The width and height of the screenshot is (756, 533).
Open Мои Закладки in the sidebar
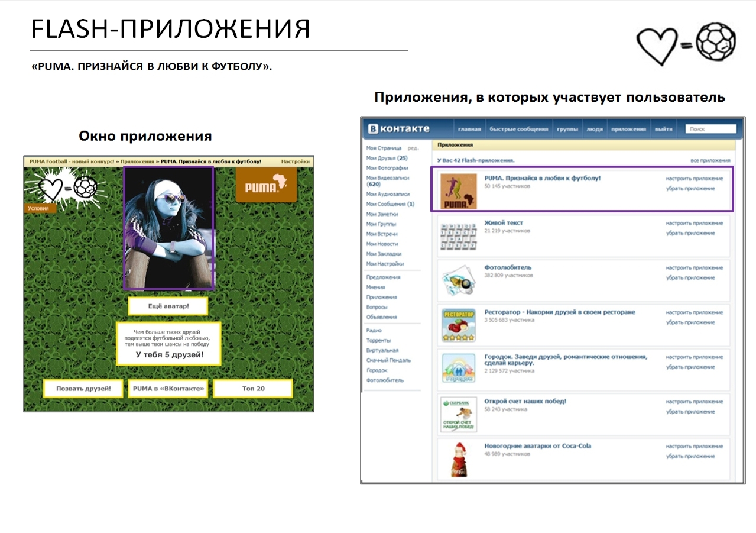pyautogui.click(x=383, y=254)
